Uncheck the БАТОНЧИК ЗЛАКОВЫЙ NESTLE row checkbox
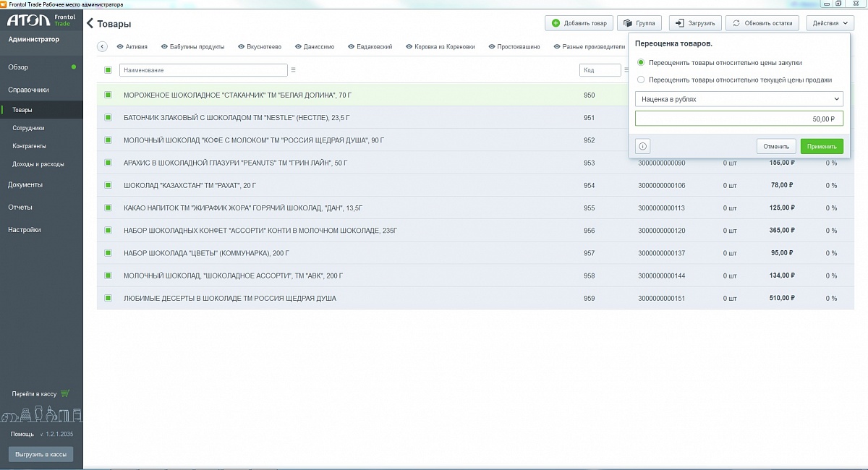Screen dimensions: 868x470 coord(108,117)
